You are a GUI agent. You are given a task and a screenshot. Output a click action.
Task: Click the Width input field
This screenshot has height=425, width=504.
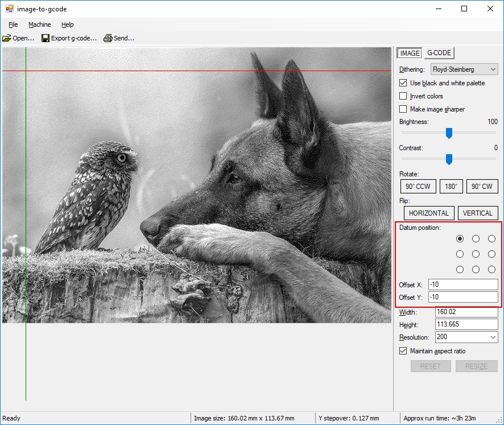[466, 312]
